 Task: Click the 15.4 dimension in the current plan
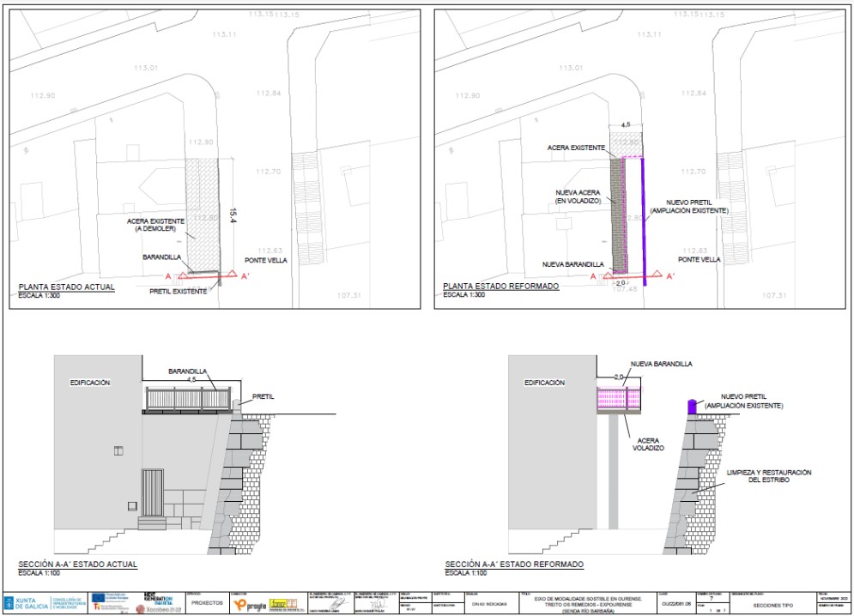point(232,214)
